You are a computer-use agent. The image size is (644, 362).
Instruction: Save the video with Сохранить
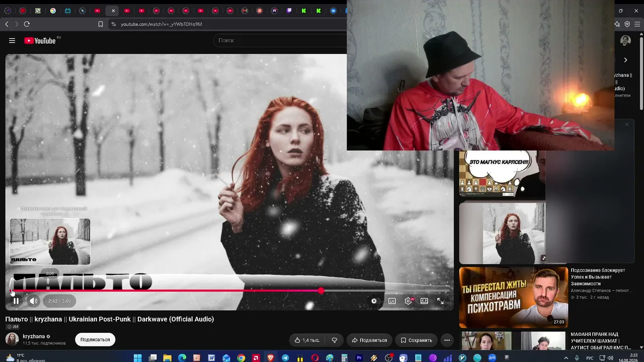click(x=416, y=340)
